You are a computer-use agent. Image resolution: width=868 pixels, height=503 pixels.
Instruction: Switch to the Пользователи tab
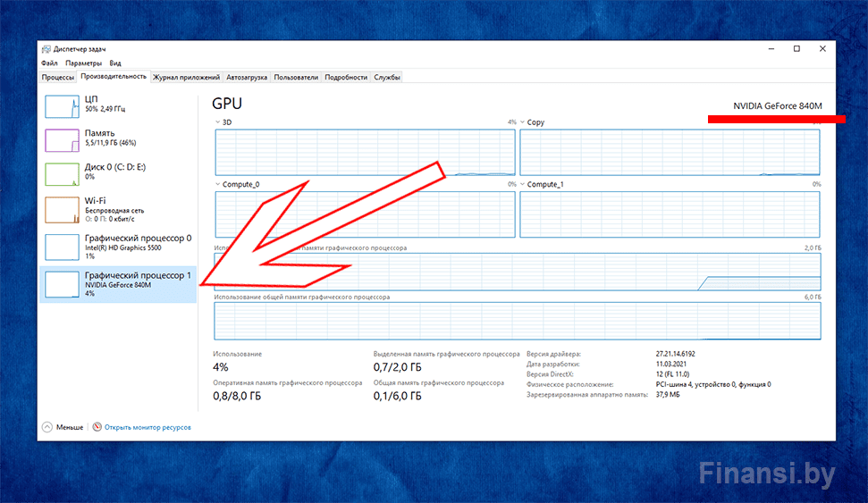(x=296, y=78)
